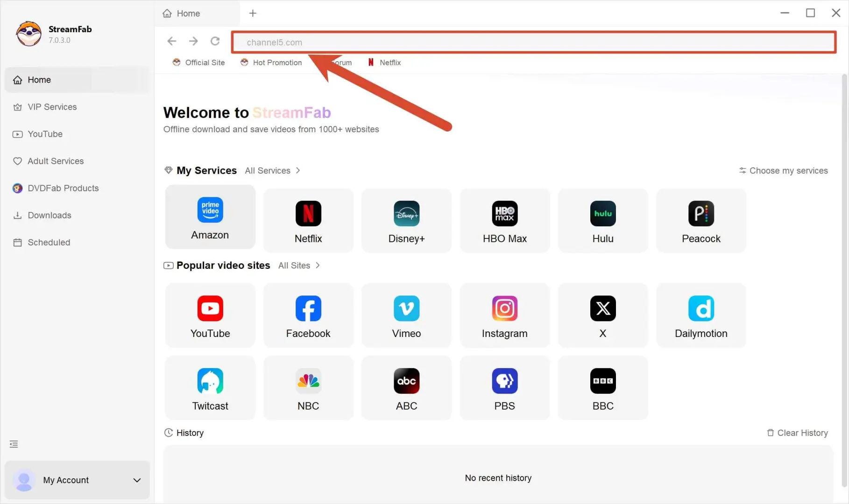
Task: Open the PBS site tile
Action: pos(505,388)
